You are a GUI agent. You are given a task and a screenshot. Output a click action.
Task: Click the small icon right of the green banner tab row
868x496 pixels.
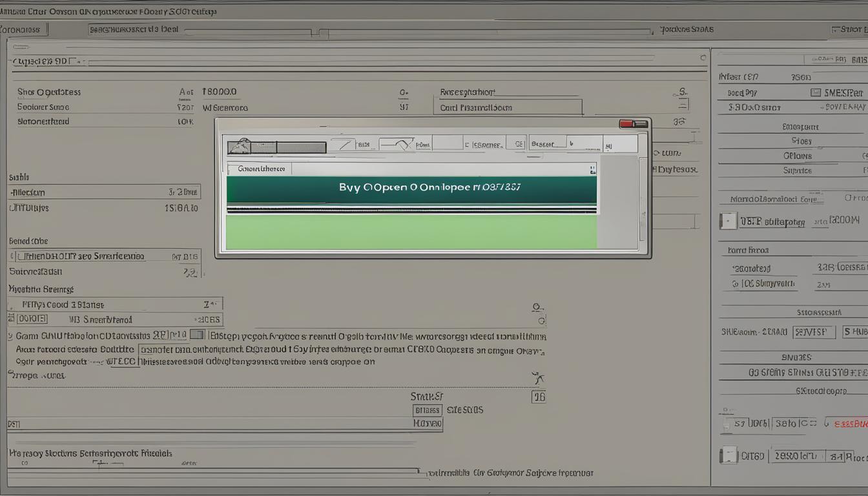(592, 170)
